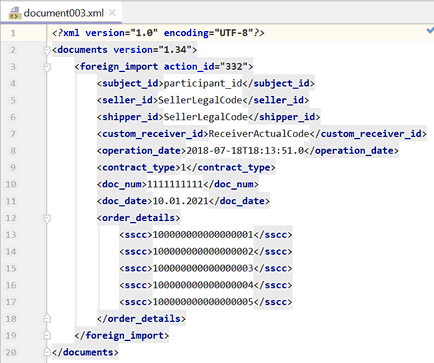Image resolution: width=434 pixels, height=363 pixels.
Task: Close the document003.xml tab
Action: pos(112,13)
